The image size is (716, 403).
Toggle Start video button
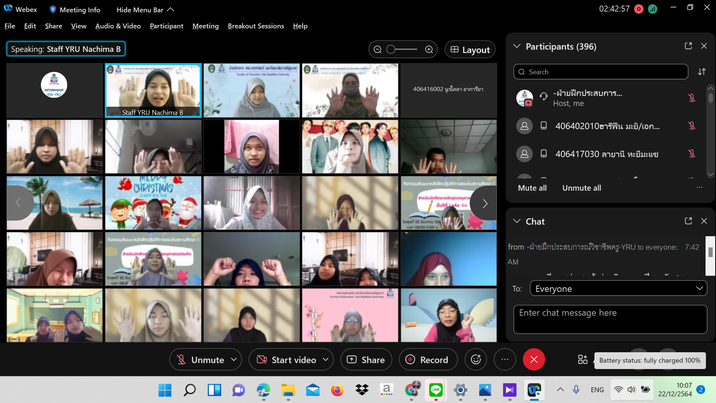286,359
